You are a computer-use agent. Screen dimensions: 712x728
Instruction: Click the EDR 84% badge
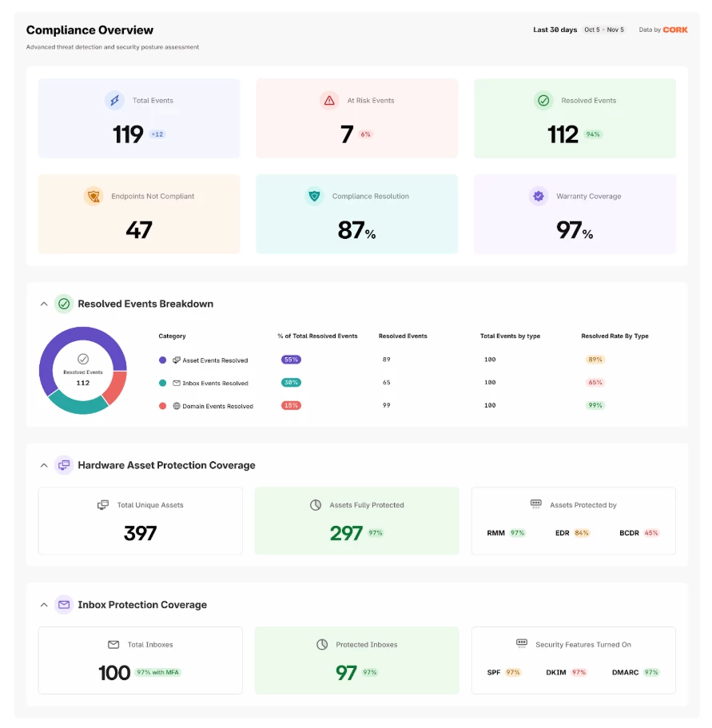(x=582, y=533)
